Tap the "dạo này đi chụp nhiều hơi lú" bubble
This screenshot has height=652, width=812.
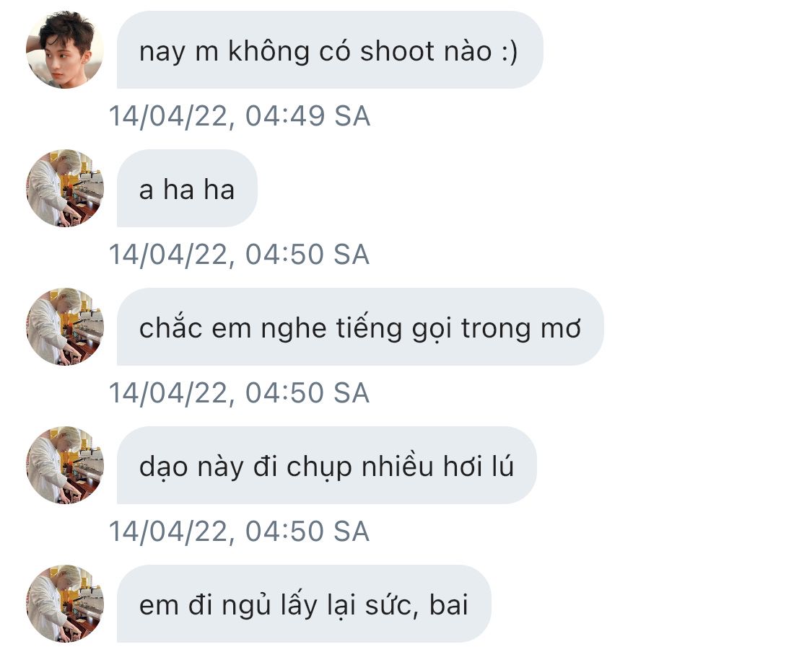327,465
